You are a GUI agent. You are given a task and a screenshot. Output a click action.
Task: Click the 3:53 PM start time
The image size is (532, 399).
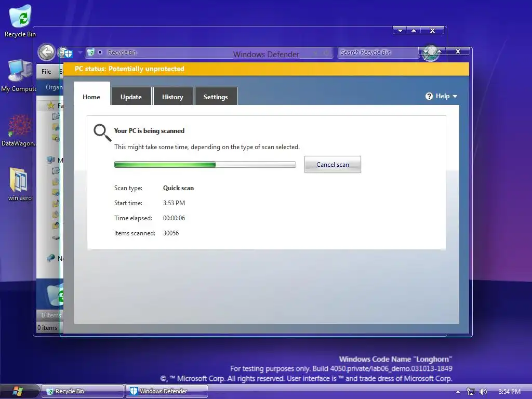point(174,203)
